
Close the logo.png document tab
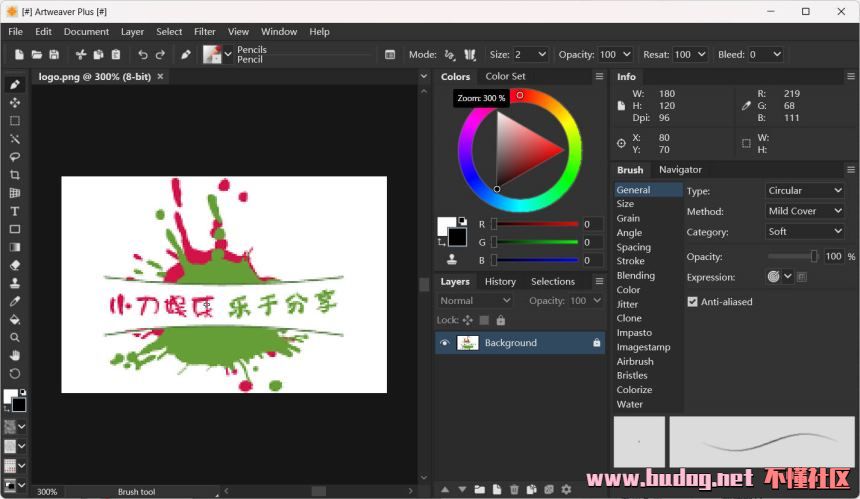(160, 76)
